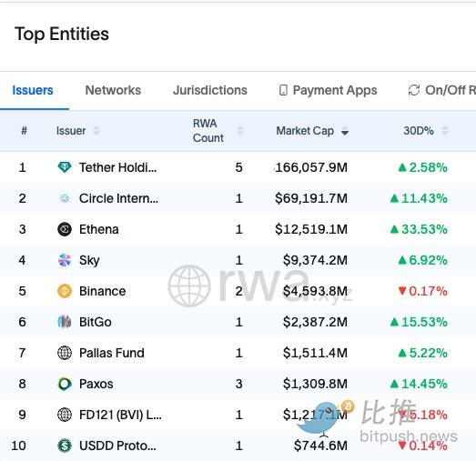The height and width of the screenshot is (461, 476).
Task: Sort table by RWA Count arrows
Action: (x=240, y=131)
